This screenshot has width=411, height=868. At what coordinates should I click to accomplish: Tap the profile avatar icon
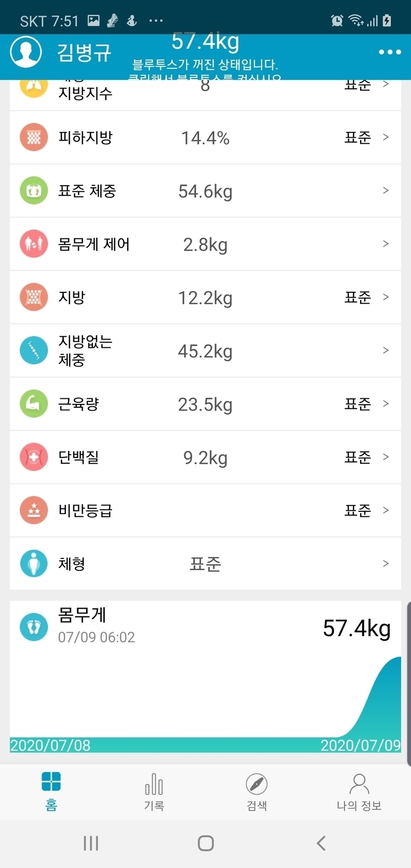(26, 52)
